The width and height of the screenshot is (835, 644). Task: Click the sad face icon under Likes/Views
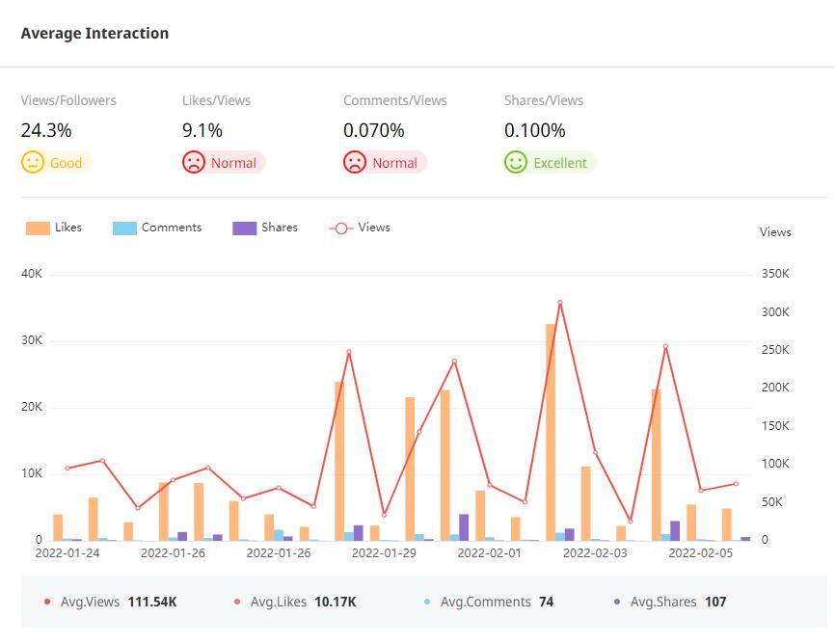tap(194, 162)
